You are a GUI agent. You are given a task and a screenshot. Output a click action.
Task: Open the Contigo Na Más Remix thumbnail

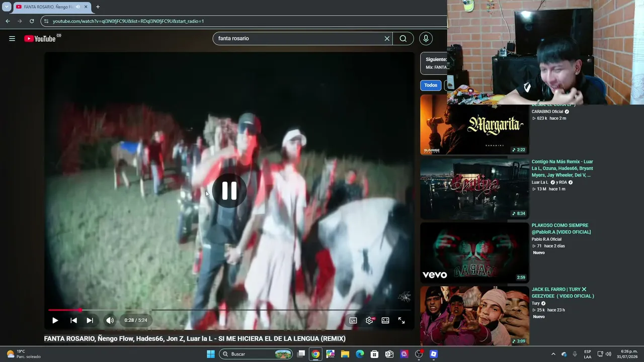tap(474, 189)
